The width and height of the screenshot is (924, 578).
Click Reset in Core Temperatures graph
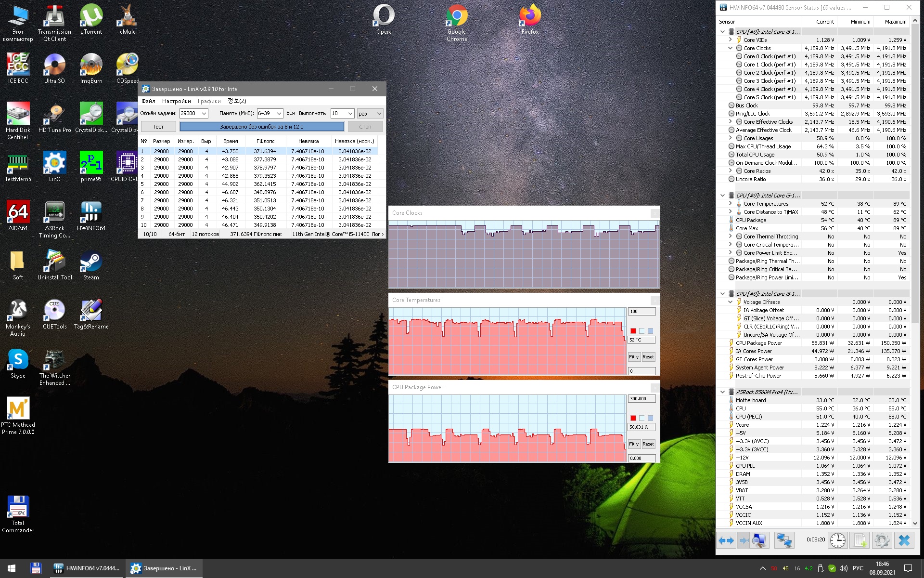pyautogui.click(x=648, y=357)
